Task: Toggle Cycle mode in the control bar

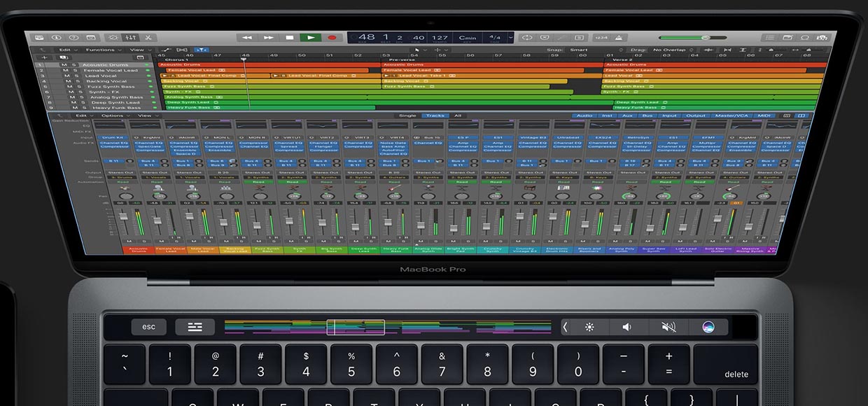Action: pos(526,37)
